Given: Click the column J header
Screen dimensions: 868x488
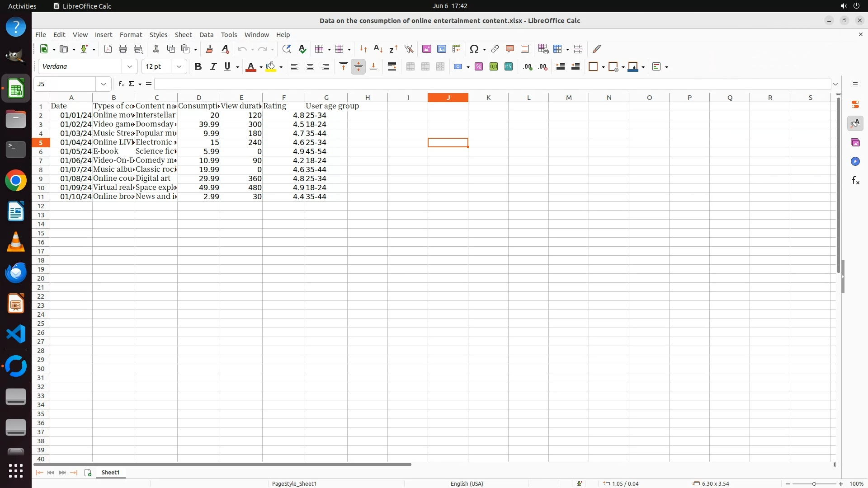Looking at the screenshot, I should point(448,98).
